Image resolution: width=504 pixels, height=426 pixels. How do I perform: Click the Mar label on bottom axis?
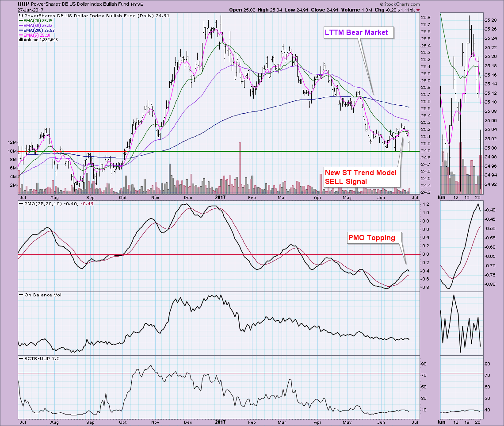click(282, 422)
